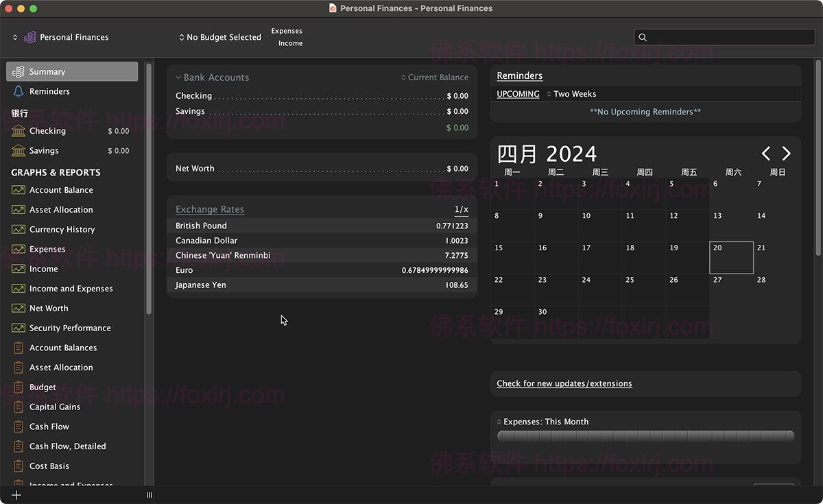
Task: Select the Asset Allocation graph icon
Action: (x=19, y=210)
